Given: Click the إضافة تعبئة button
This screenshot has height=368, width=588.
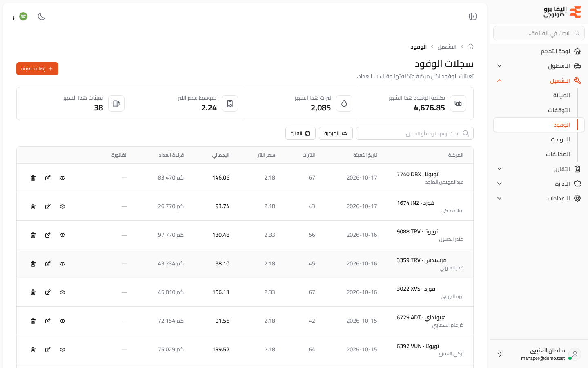Looking at the screenshot, I should (x=37, y=69).
